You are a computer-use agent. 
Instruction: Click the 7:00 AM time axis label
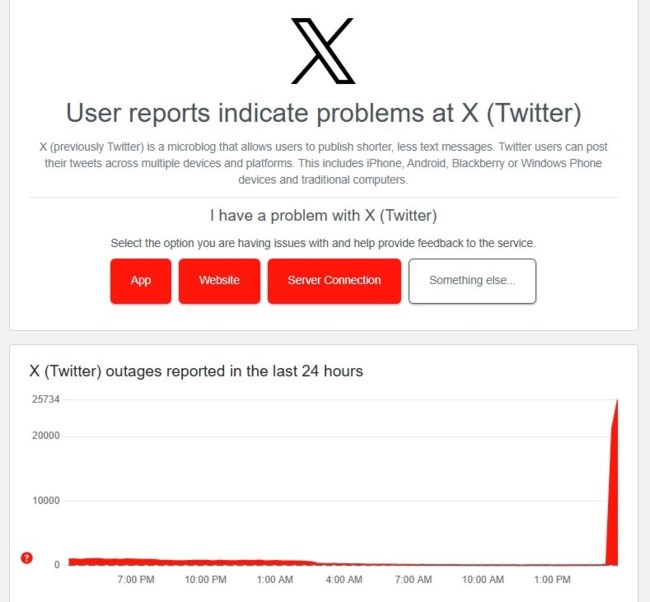click(x=413, y=580)
